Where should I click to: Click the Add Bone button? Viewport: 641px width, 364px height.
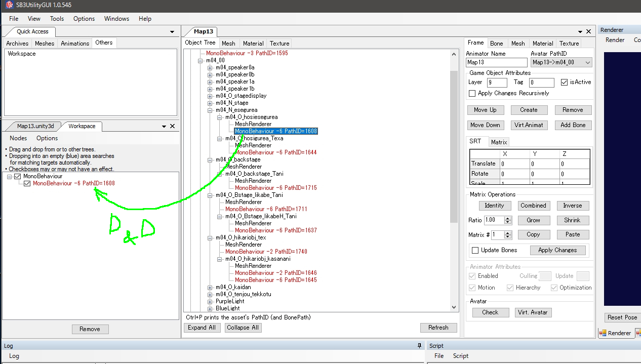click(573, 125)
